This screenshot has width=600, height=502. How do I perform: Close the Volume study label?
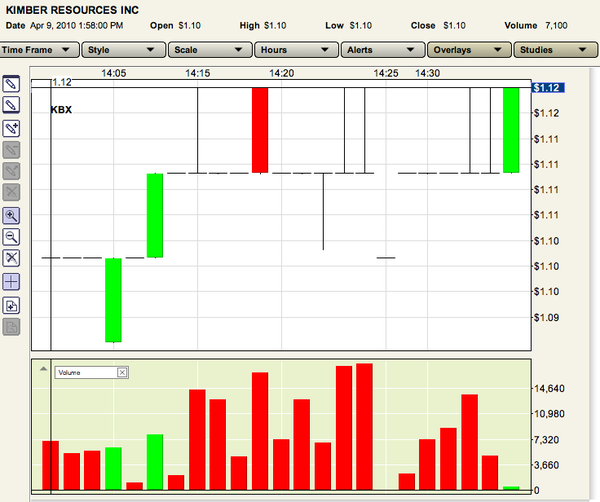tap(122, 372)
